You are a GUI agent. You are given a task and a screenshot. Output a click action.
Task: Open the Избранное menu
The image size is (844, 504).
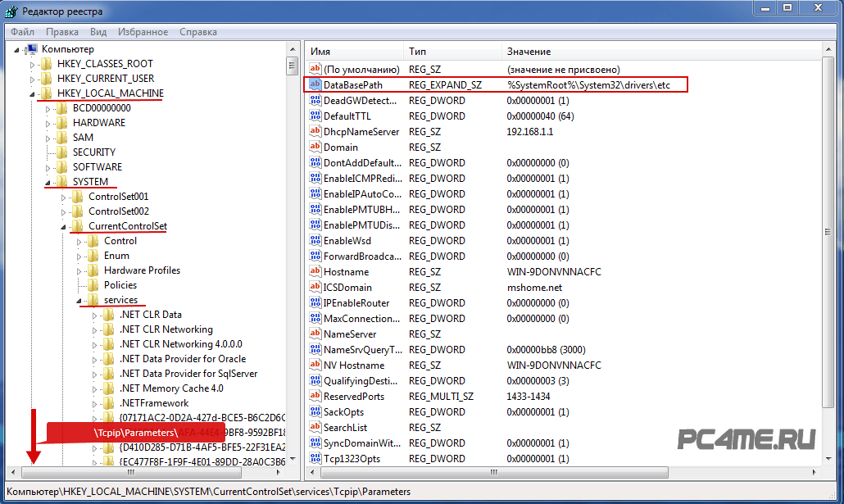(x=142, y=32)
